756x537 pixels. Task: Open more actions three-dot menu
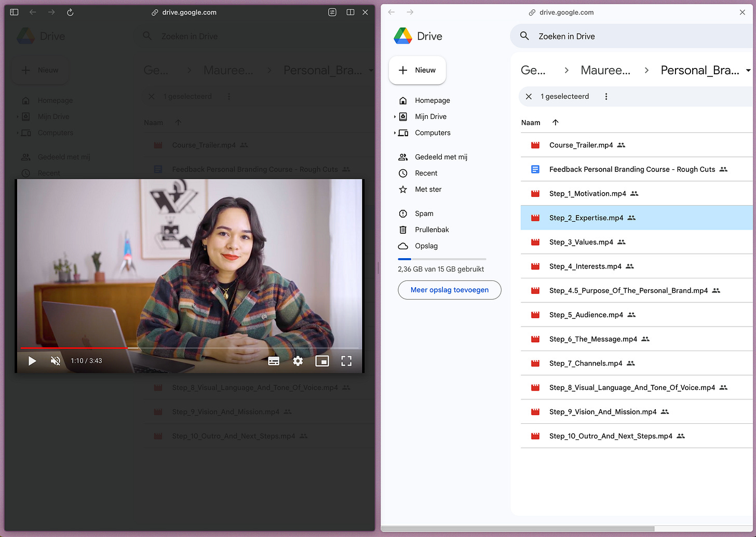606,97
